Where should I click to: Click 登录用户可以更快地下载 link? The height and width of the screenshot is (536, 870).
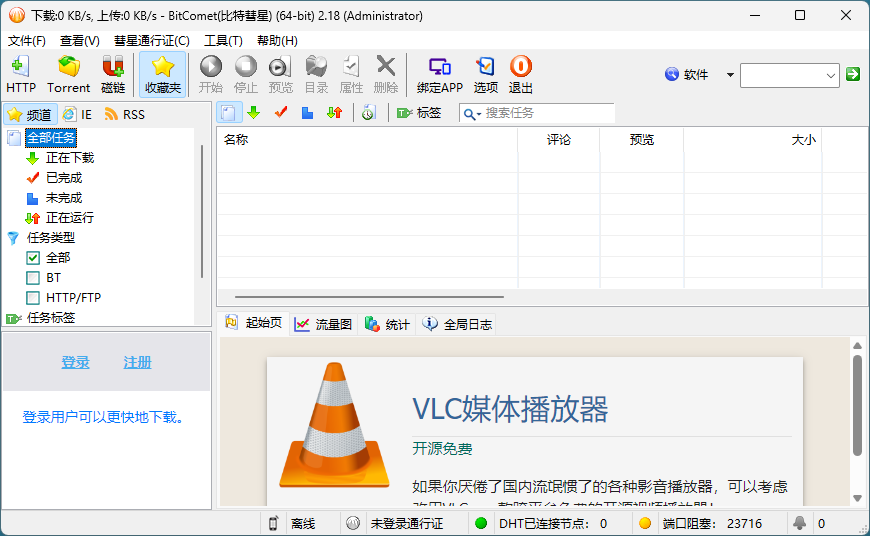103,417
